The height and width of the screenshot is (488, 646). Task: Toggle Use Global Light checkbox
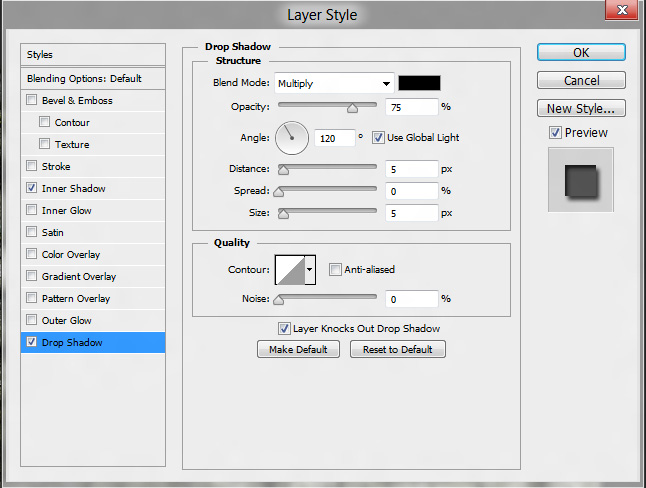tap(378, 137)
